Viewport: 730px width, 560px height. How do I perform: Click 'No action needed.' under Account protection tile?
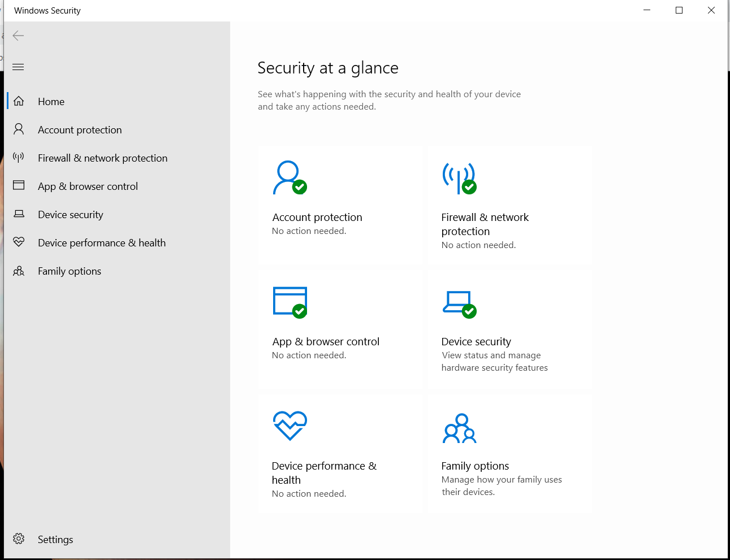309,231
